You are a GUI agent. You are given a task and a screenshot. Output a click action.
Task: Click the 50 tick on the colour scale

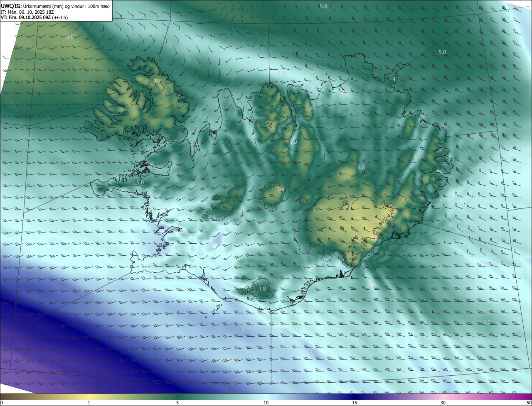click(x=529, y=403)
